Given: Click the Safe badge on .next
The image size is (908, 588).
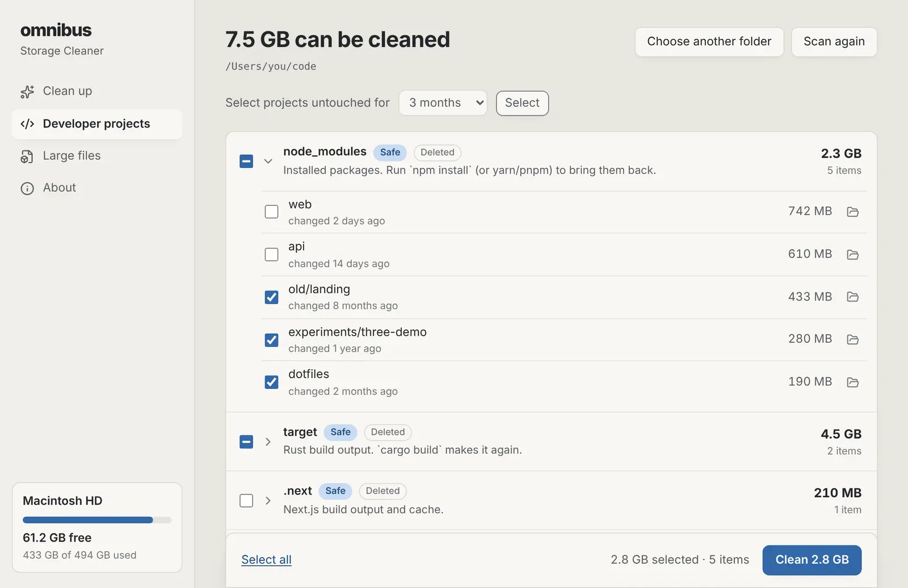Looking at the screenshot, I should [x=335, y=492].
